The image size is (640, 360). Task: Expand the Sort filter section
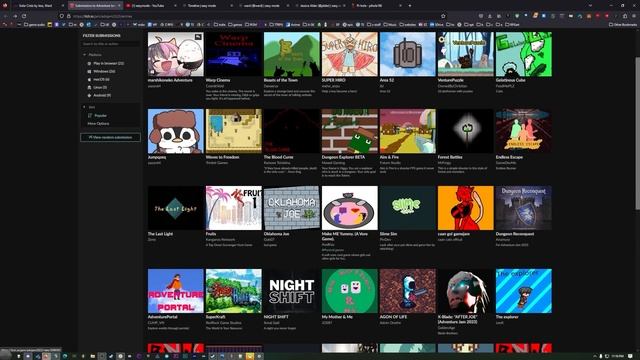point(89,107)
